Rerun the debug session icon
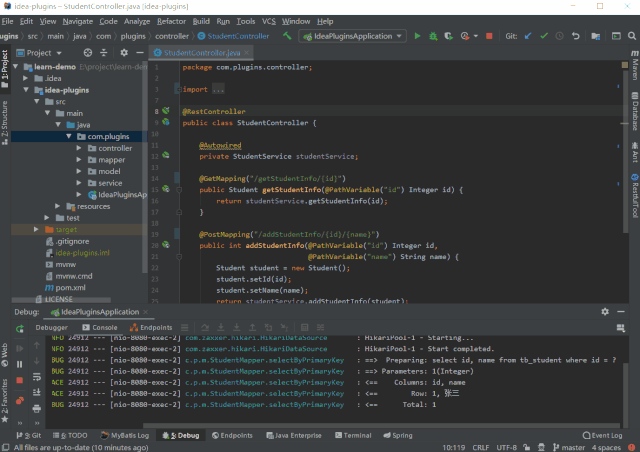 19,327
